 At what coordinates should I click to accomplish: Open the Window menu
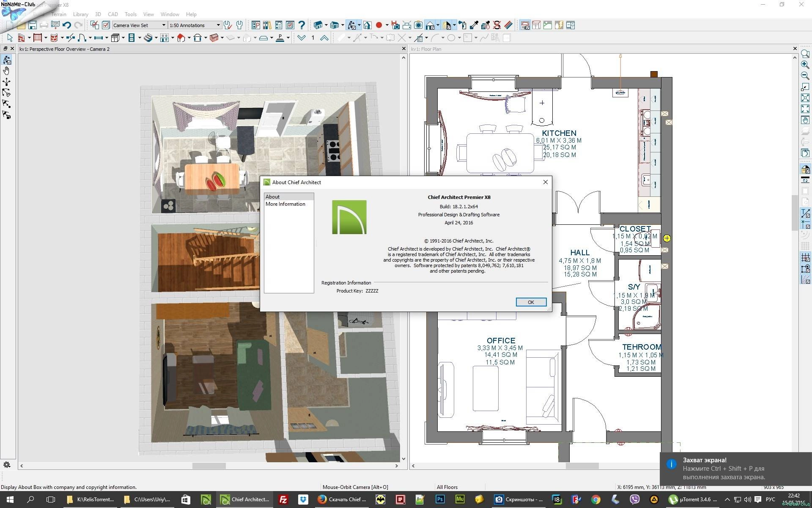[170, 14]
